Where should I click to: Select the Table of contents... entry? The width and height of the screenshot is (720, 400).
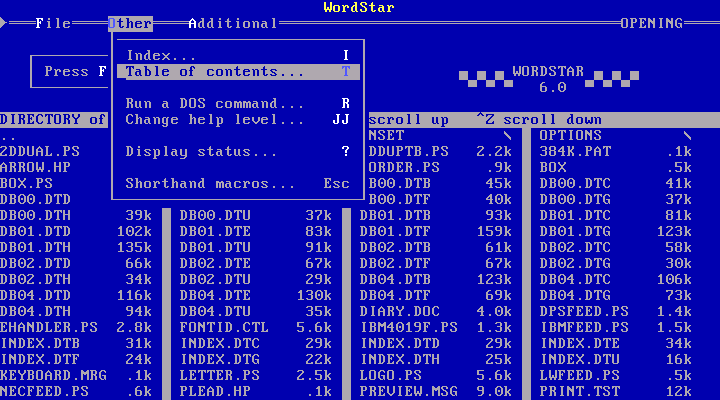238,72
